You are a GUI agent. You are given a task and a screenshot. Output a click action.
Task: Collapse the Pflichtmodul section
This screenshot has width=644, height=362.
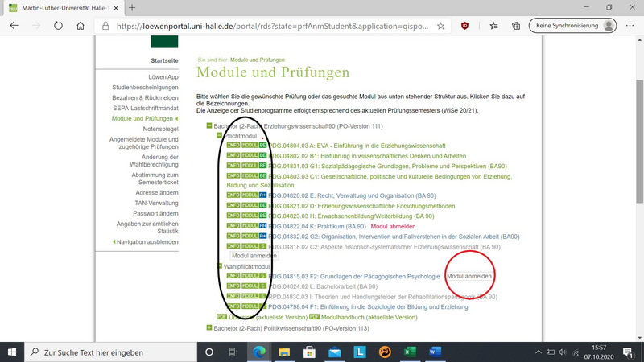(x=220, y=136)
